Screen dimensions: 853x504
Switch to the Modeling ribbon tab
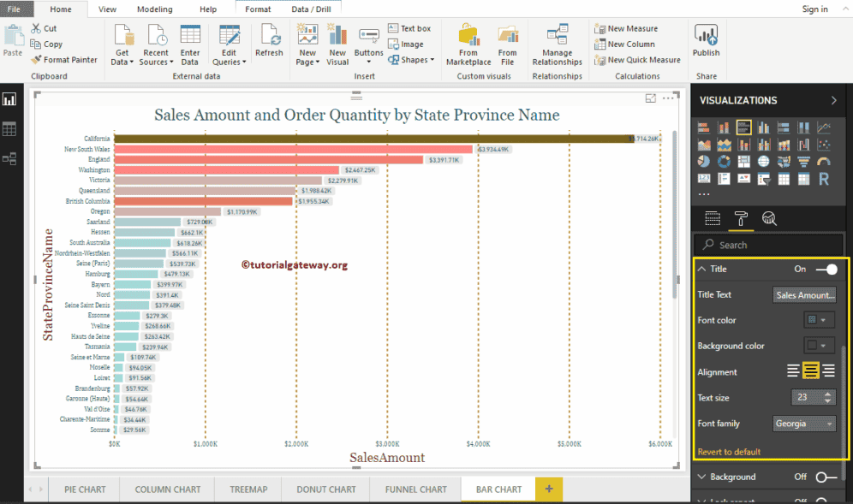point(154,9)
